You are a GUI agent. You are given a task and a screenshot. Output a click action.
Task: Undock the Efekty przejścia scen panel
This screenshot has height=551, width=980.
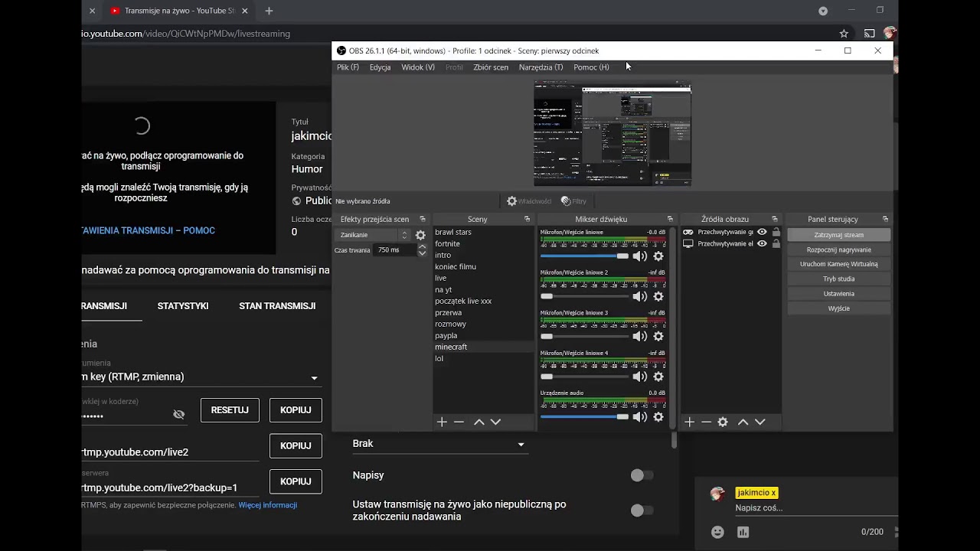(423, 219)
